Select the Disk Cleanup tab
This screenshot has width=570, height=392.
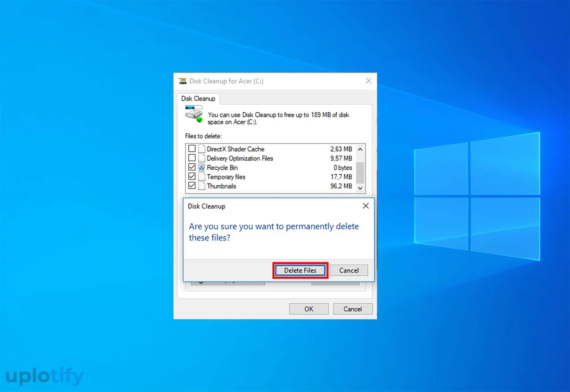pos(198,98)
